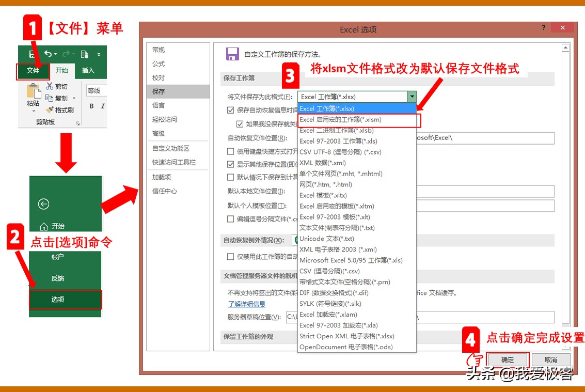
Task: Click the 确定 button
Action: 508,360
